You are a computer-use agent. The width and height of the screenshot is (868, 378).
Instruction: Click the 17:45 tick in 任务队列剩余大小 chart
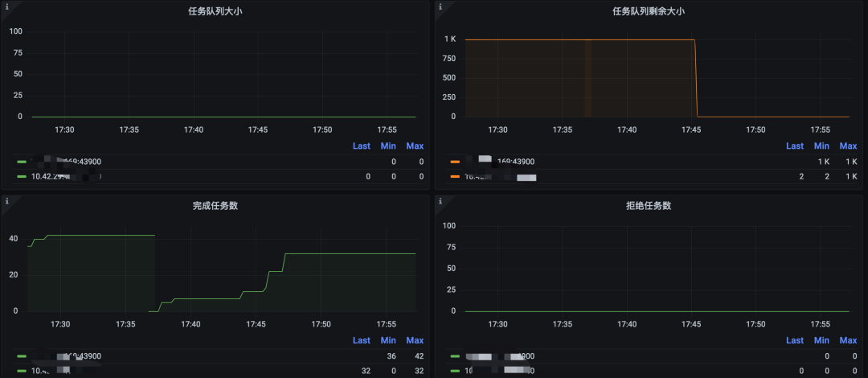(691, 129)
